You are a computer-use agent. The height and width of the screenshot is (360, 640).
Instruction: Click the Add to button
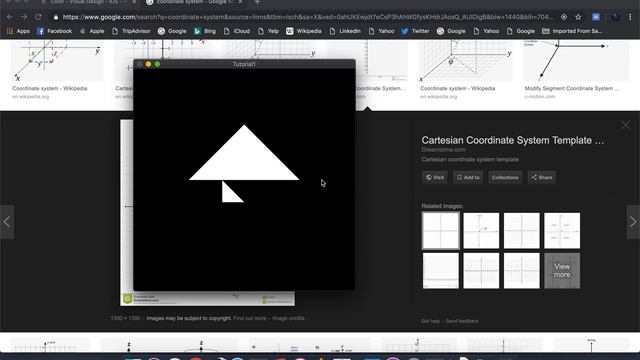(x=468, y=178)
